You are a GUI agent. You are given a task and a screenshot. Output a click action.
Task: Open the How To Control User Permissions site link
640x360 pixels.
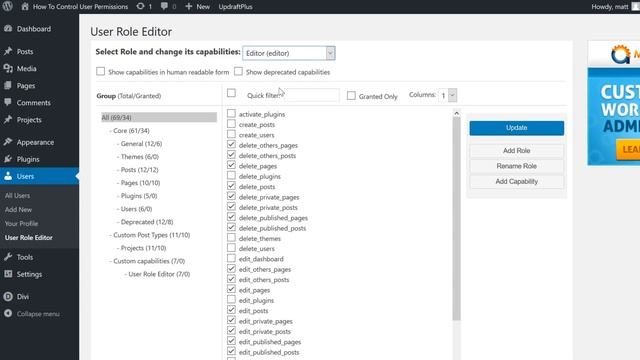80,7
